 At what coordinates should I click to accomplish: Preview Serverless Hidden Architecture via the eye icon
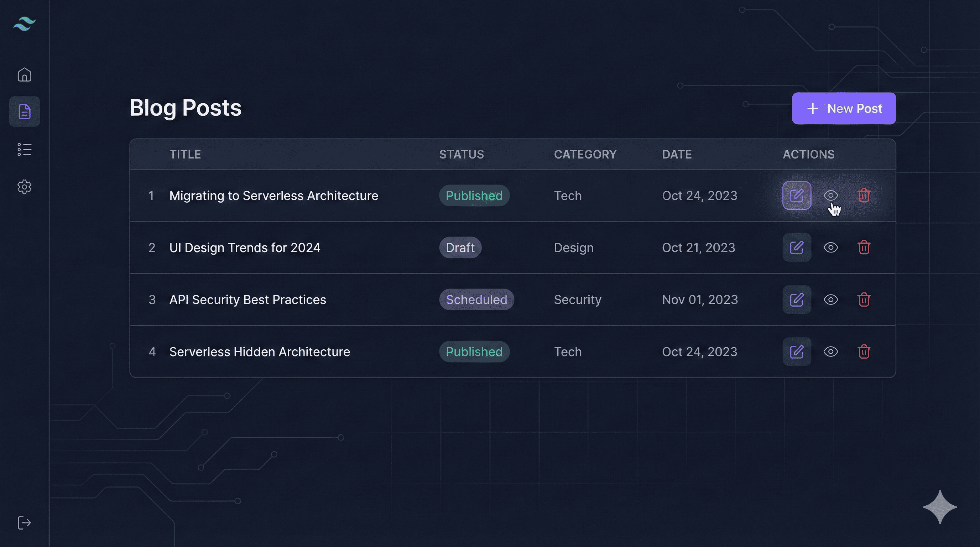830,351
